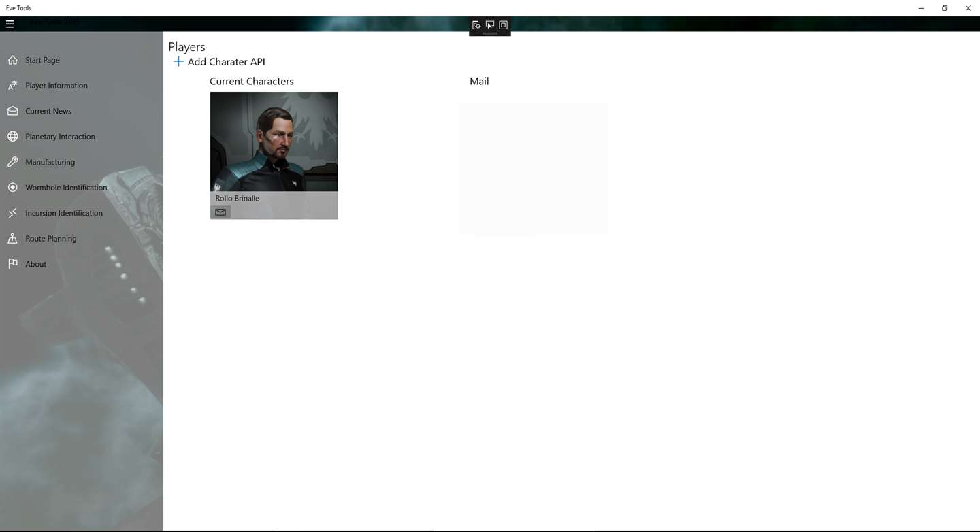Viewport: 980px width, 532px height.
Task: Go to Live Visual Tree debug icon
Action: click(x=476, y=25)
